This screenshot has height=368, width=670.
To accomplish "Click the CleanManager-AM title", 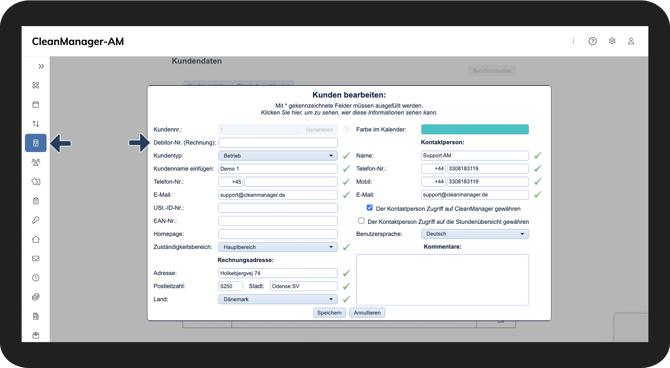I will [78, 41].
